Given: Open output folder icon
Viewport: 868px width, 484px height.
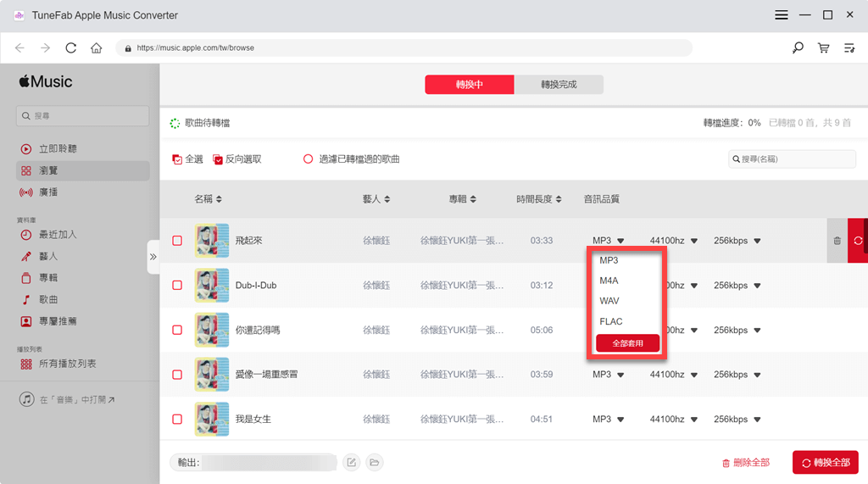Looking at the screenshot, I should (375, 462).
